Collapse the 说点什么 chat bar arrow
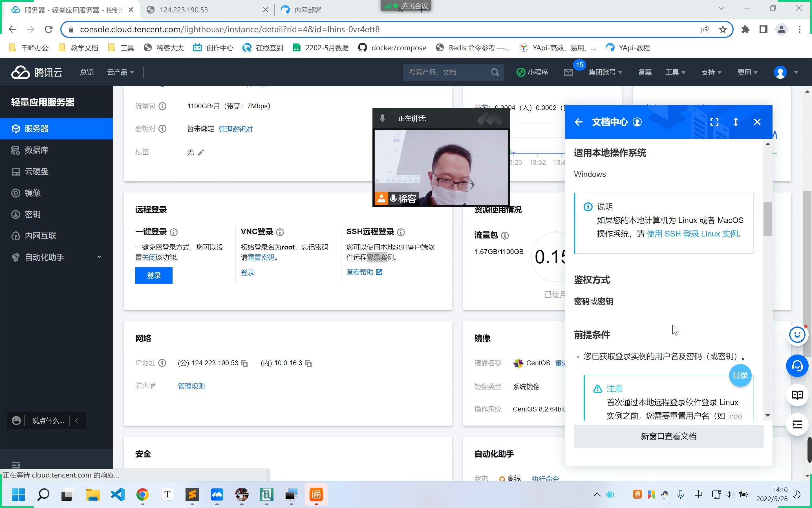This screenshot has height=508, width=812. pyautogui.click(x=76, y=421)
